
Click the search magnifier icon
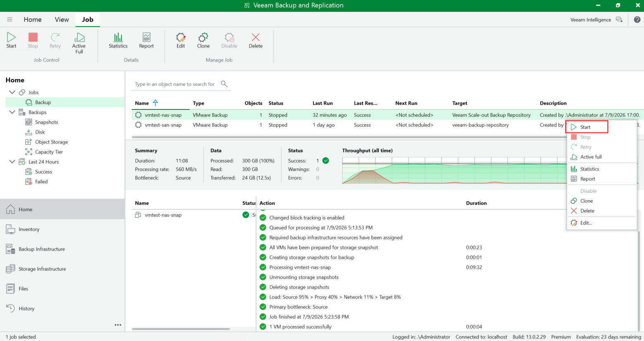coord(224,84)
